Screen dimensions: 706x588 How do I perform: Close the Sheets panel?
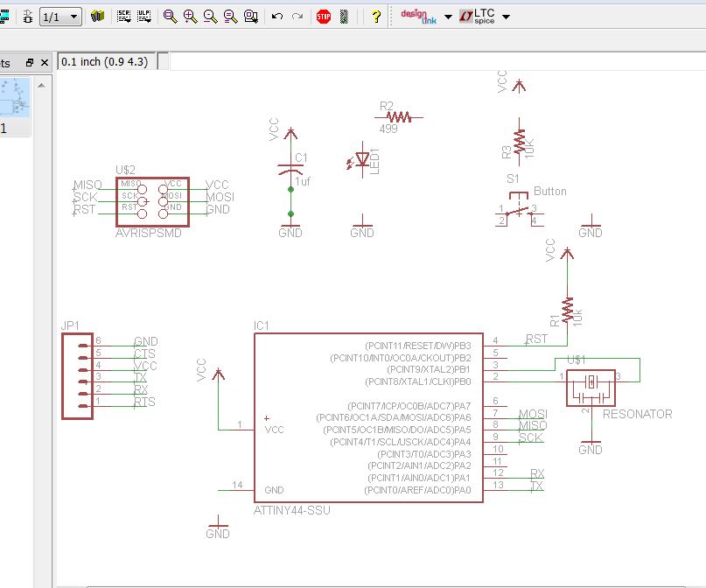(x=44, y=63)
